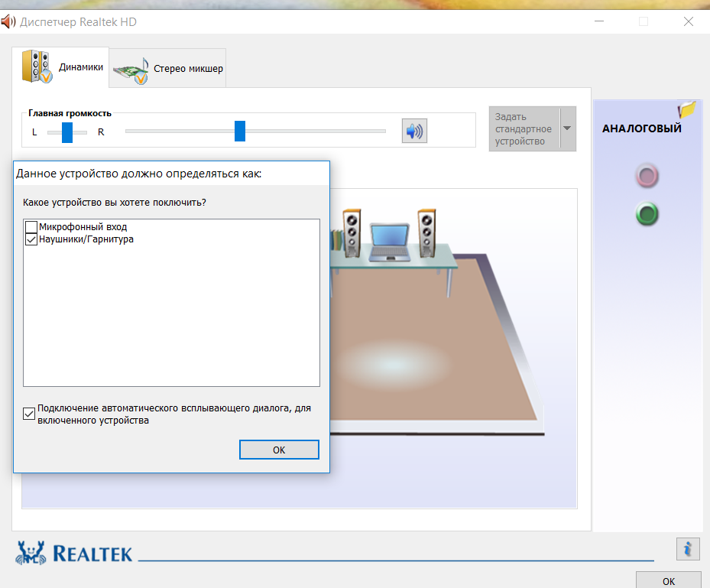Click Задать стандартное устройство button

[x=524, y=128]
